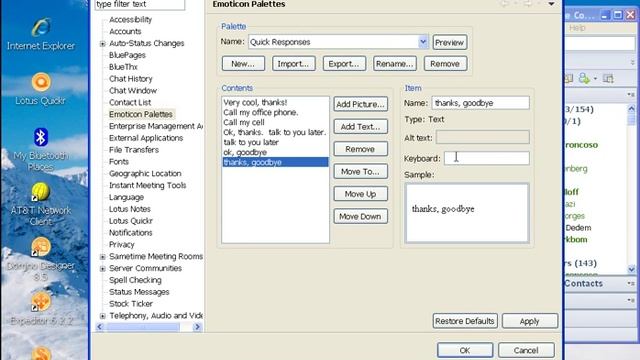This screenshot has width=640, height=360.
Task: Click the Export... button
Action: pos(344,64)
